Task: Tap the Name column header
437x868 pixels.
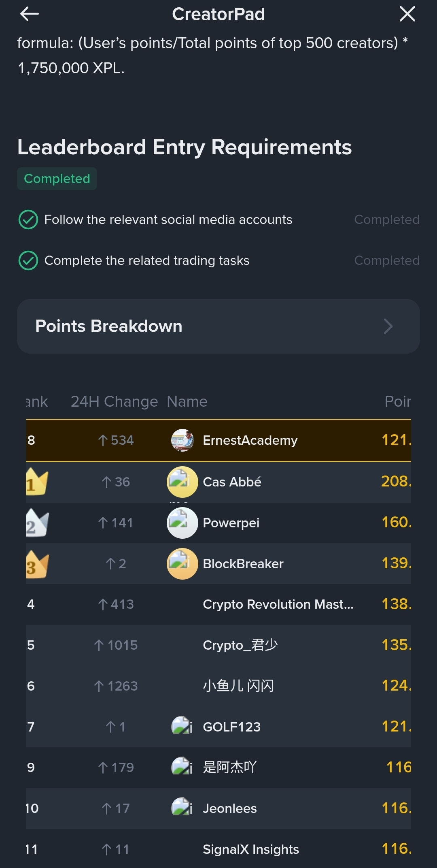Action: pos(187,401)
